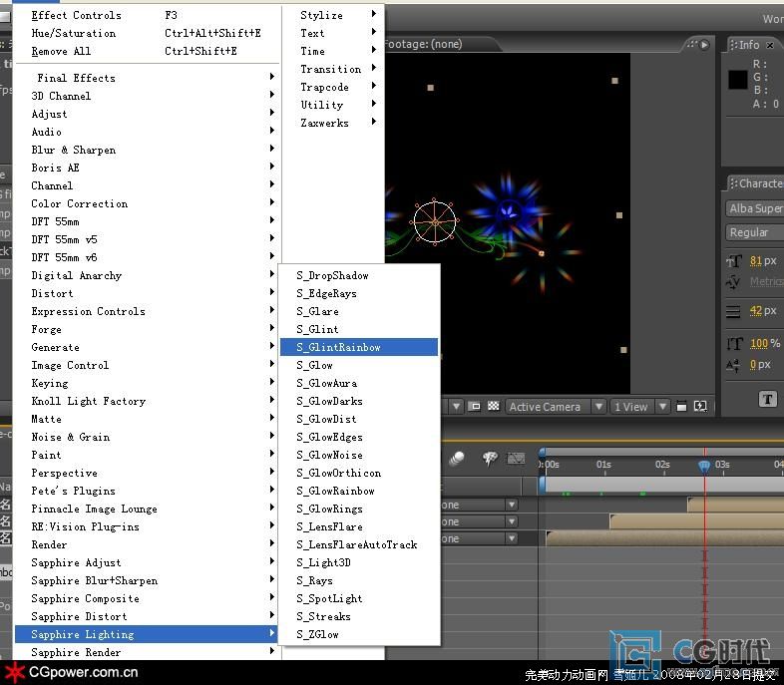The height and width of the screenshot is (685, 784).
Task: Expand the Digital Anarchy submenu
Action: point(147,276)
